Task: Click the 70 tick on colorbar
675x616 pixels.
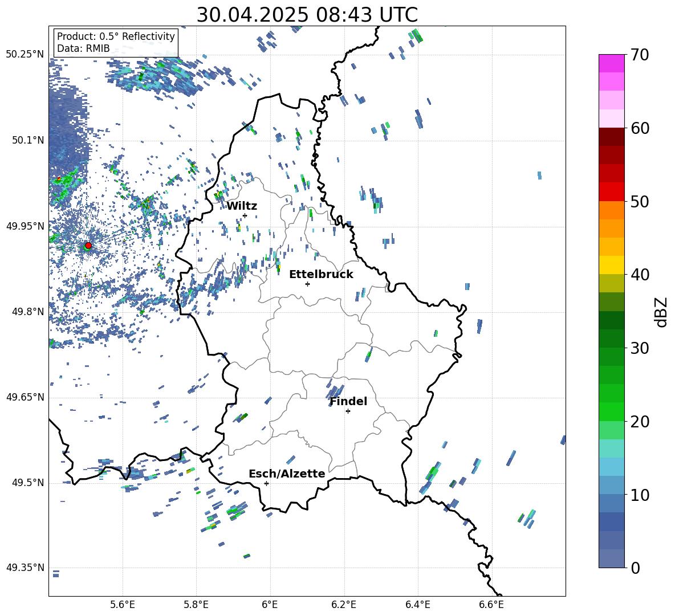Action: tap(640, 55)
